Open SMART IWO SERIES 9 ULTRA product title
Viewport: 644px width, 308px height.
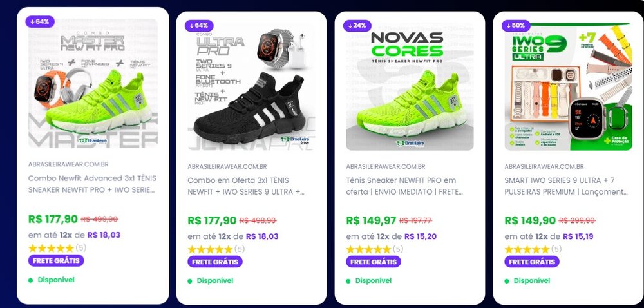click(x=566, y=186)
